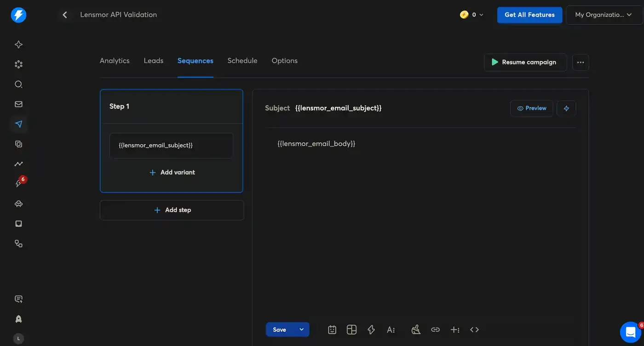Open the trend-line analytics icon in sidebar
This screenshot has width=644, height=346.
(x=18, y=164)
